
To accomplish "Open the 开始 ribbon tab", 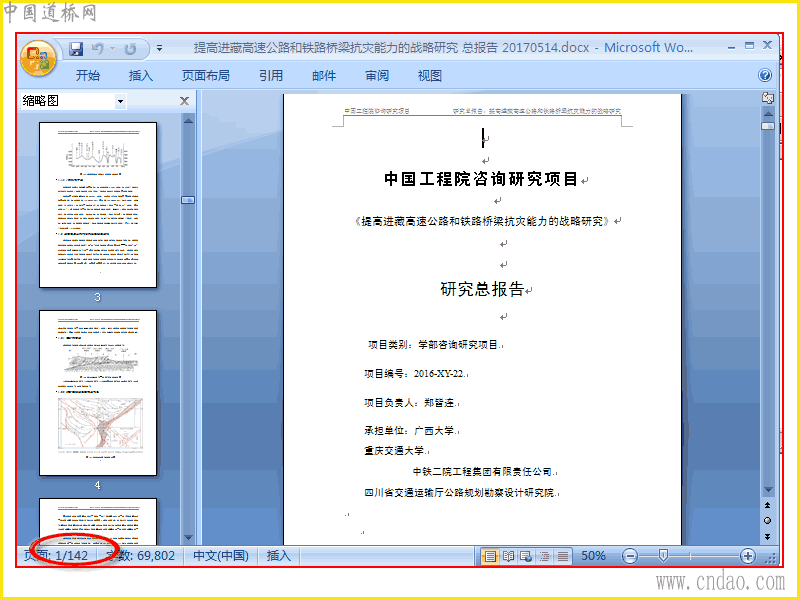I will point(88,76).
